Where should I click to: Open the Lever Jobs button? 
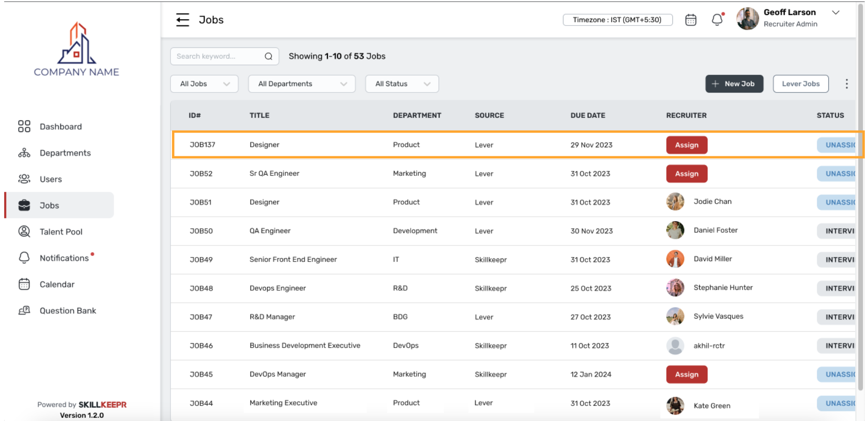tap(801, 83)
